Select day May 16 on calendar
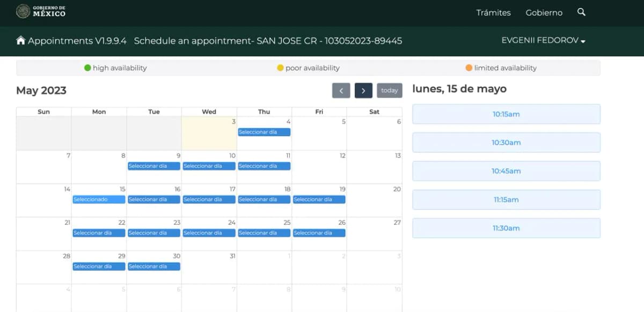The image size is (644, 312). [x=154, y=199]
